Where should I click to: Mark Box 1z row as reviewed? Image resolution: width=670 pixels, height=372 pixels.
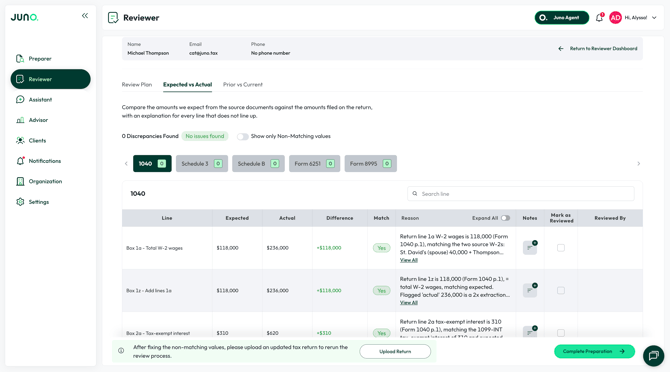[x=561, y=290]
